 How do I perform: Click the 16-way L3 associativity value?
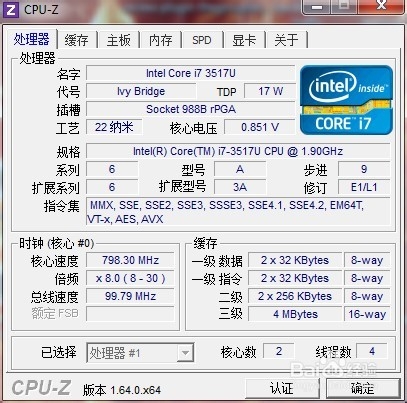(x=367, y=314)
